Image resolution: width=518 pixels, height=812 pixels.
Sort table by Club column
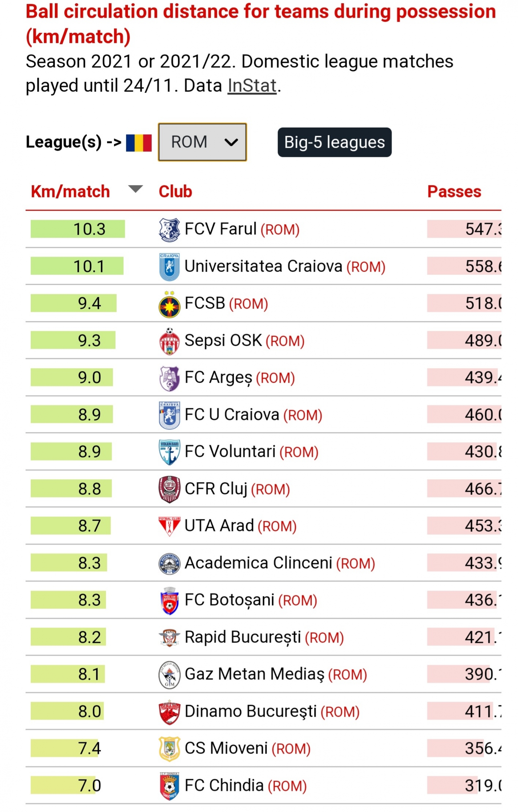click(x=175, y=191)
